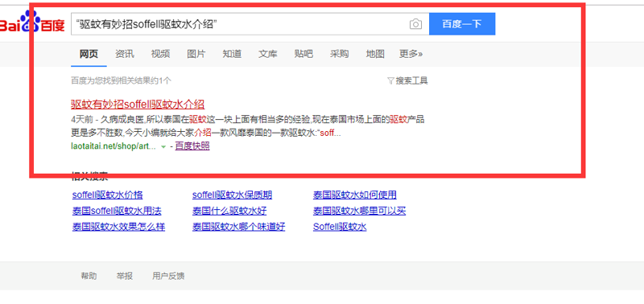Open related search 泰国soffell驱蚊水用法
Screen dimensions: 644x304
[117, 211]
